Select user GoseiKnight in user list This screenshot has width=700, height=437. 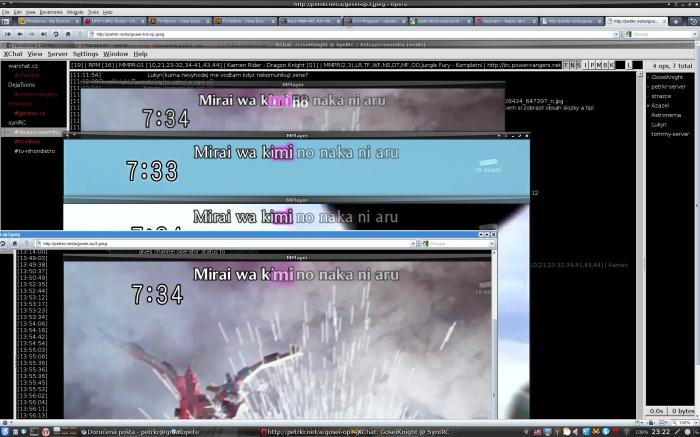[x=667, y=77]
